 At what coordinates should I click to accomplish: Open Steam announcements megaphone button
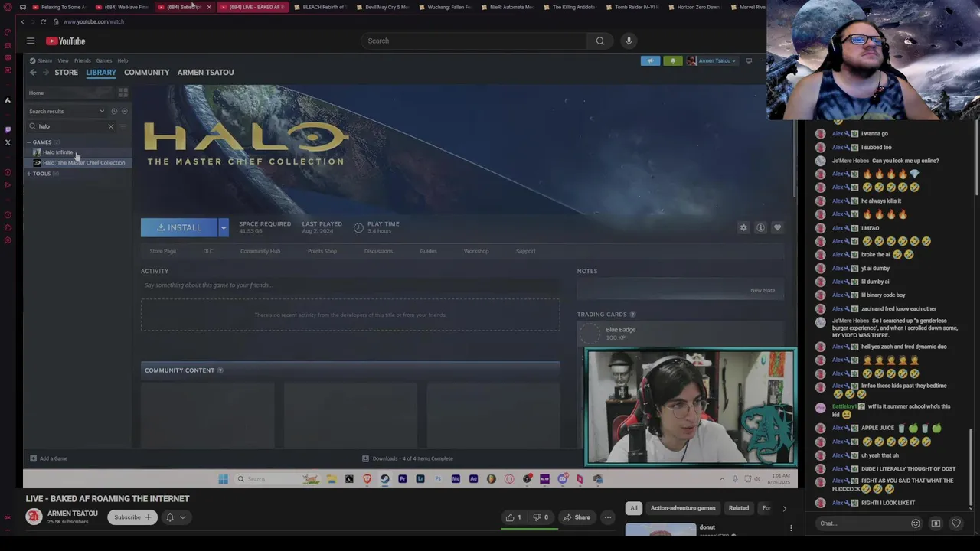click(x=650, y=60)
